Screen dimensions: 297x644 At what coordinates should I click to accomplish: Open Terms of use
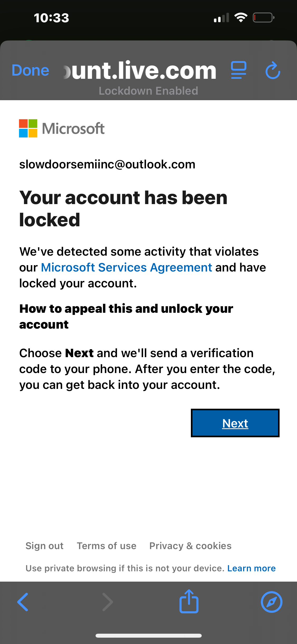pyautogui.click(x=107, y=546)
